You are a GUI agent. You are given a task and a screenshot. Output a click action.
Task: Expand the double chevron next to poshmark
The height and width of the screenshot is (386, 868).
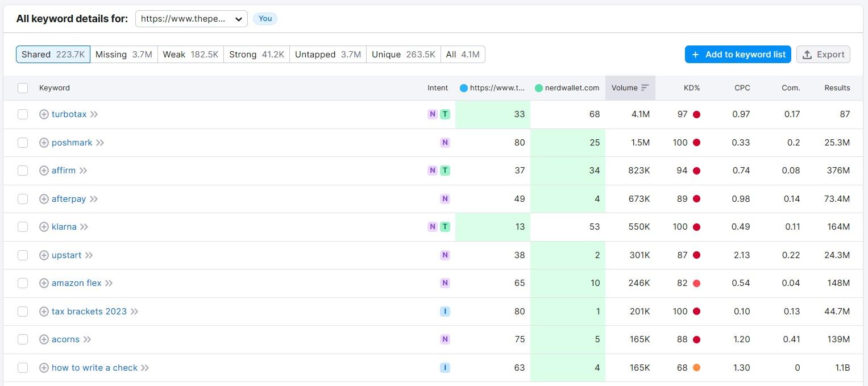pyautogui.click(x=100, y=143)
